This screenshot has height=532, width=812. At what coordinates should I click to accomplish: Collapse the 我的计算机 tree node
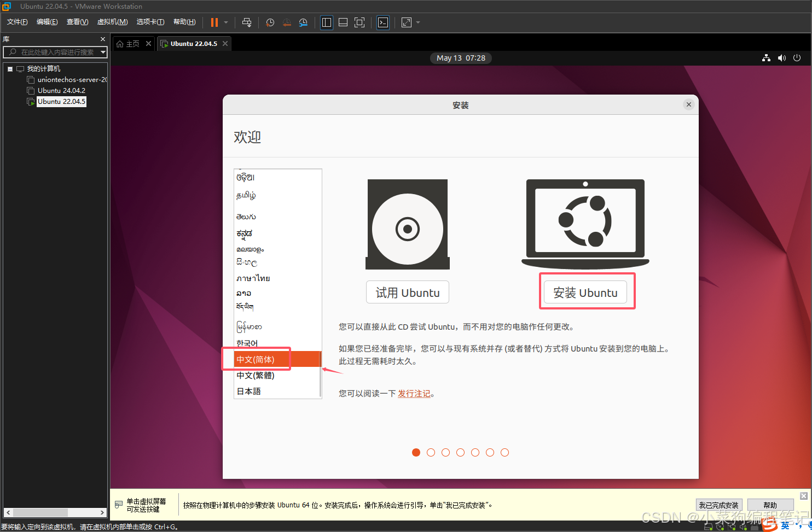[x=9, y=68]
